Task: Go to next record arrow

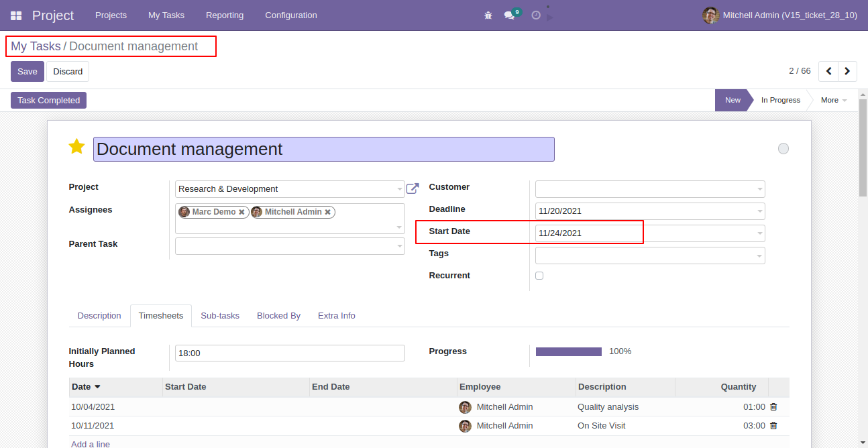Action: (848, 71)
